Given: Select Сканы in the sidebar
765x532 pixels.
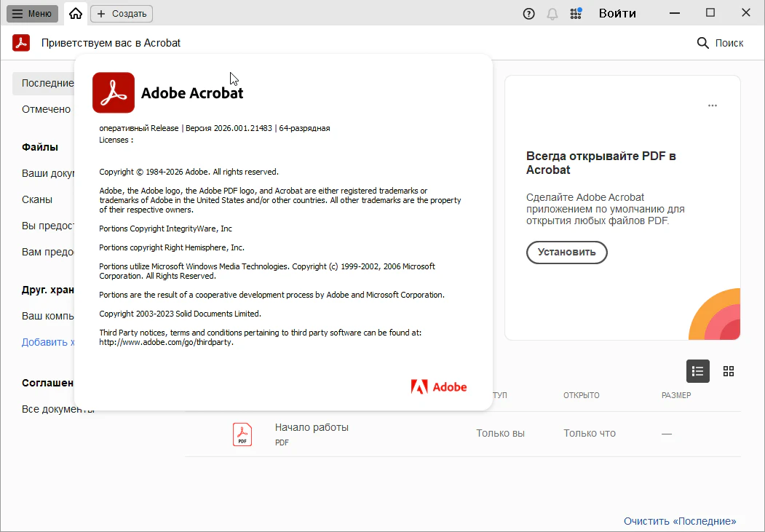Looking at the screenshot, I should coord(37,199).
